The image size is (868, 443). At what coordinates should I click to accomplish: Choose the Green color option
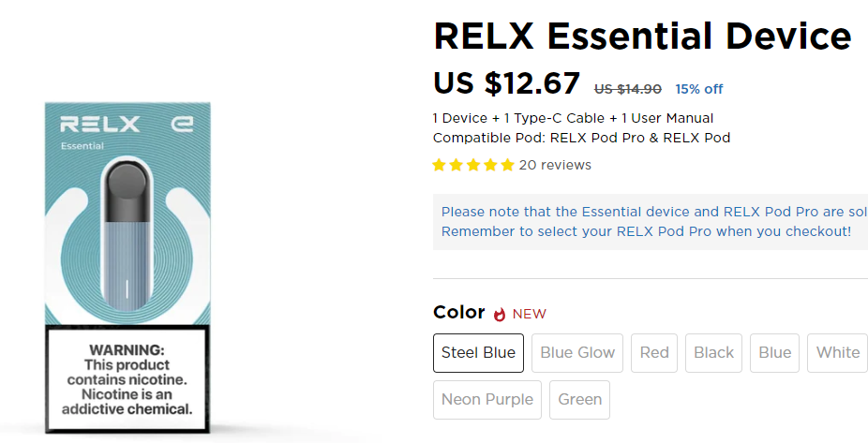pyautogui.click(x=579, y=400)
